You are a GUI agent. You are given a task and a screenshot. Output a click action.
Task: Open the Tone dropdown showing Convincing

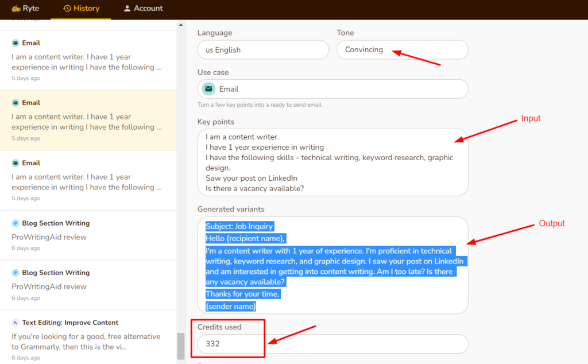402,50
